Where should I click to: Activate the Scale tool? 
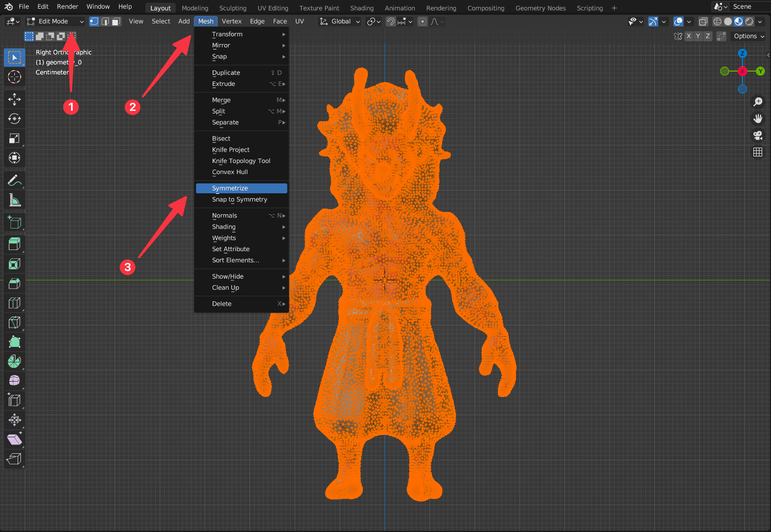pyautogui.click(x=14, y=138)
